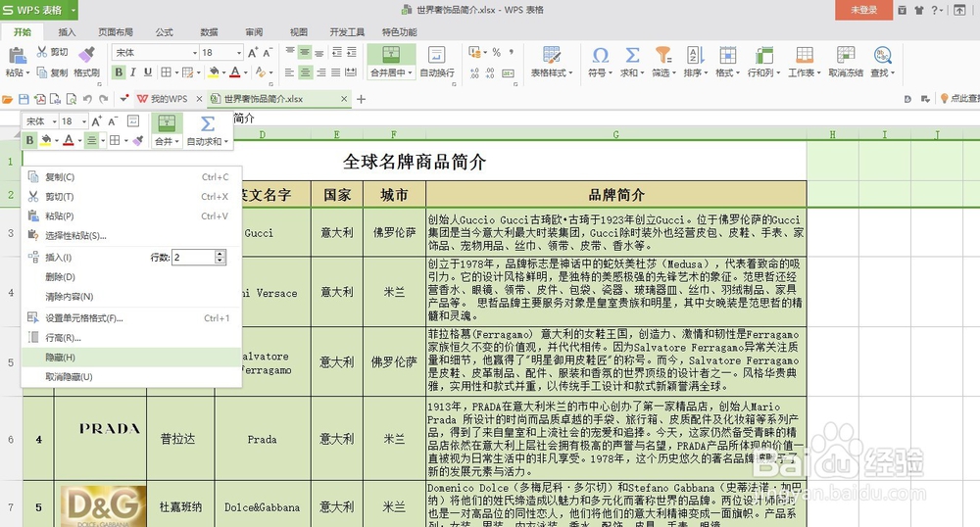Click the ribbon red font color A
This screenshot has height=527, width=980.
[x=235, y=72]
